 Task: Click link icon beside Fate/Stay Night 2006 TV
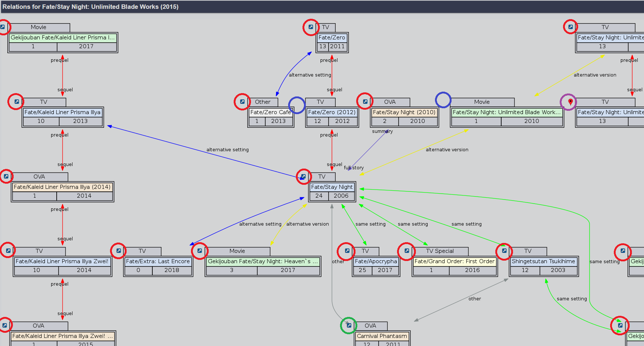pos(303,177)
